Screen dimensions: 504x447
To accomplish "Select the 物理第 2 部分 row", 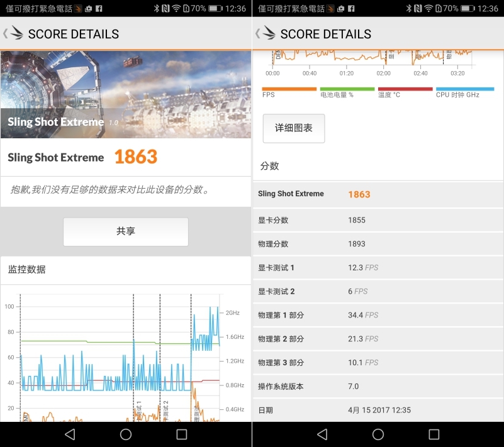I will click(x=378, y=339).
